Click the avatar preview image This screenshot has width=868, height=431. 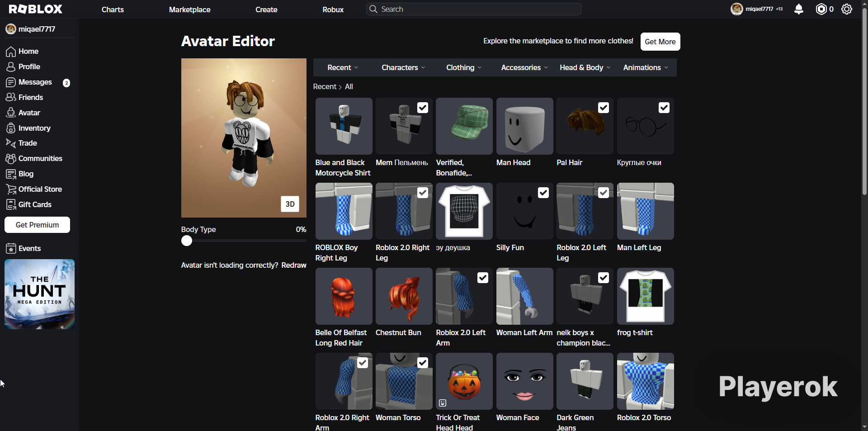click(244, 138)
